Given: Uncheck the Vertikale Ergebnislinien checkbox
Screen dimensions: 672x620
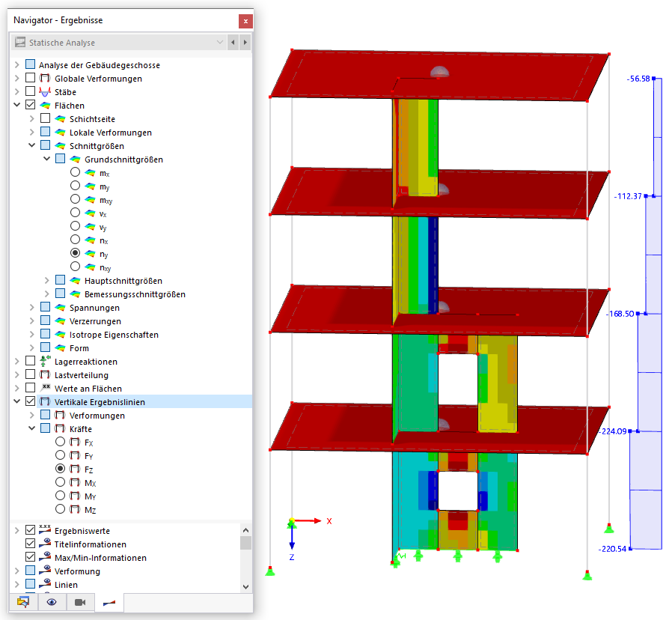Looking at the screenshot, I should click(30, 401).
